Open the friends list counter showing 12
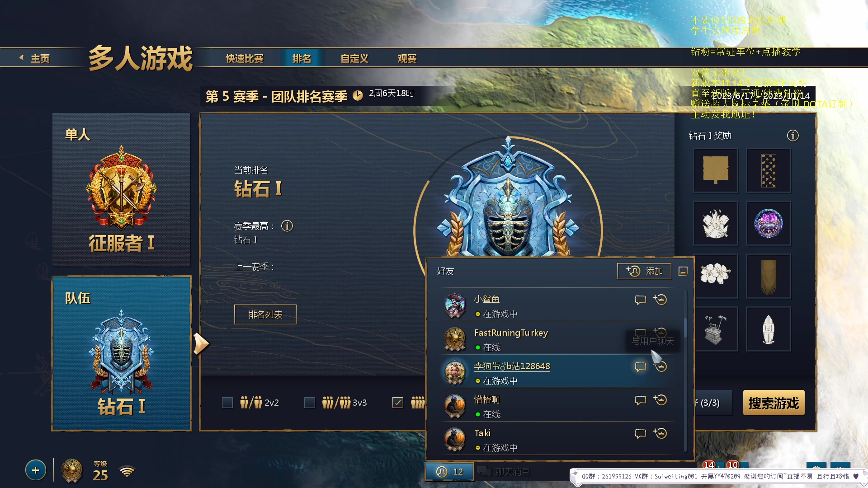Viewport: 868px width, 488px height. pos(449,472)
